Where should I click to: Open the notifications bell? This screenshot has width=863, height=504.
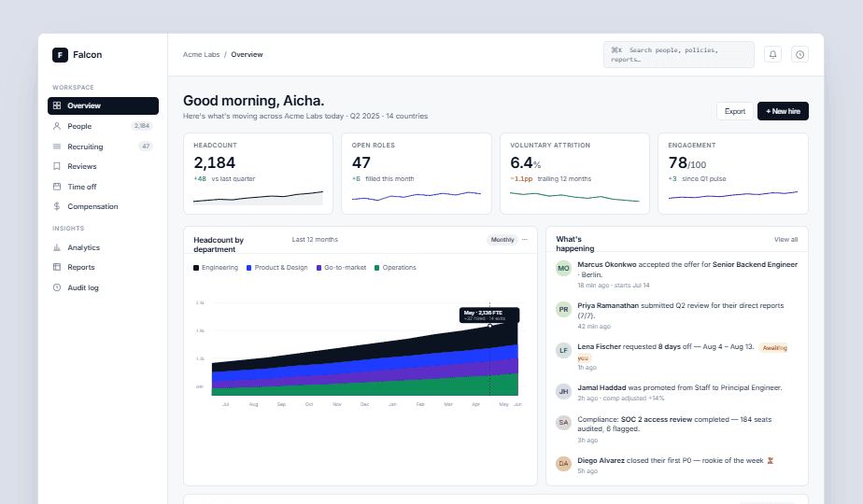pos(772,54)
